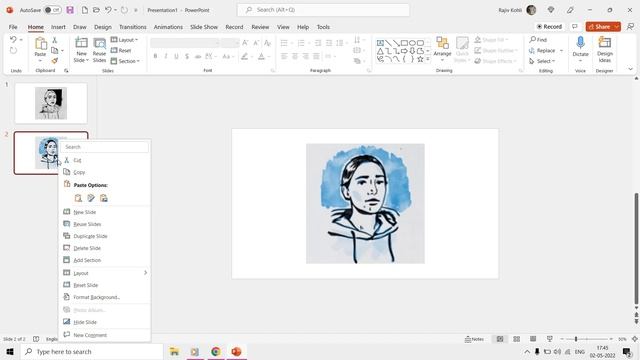The image size is (640, 360).
Task: Click the Undo icon in title bar
Action: pyautogui.click(x=108, y=10)
